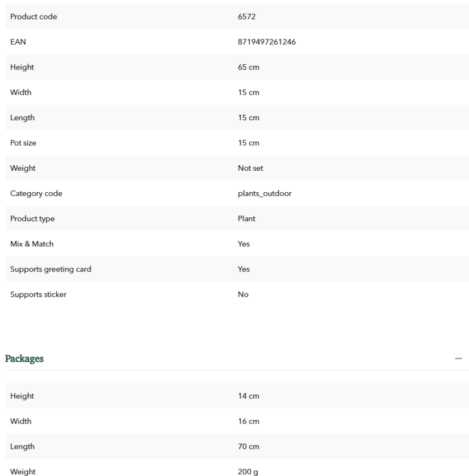
Task: Select the Plant product type value
Action: pos(246,219)
